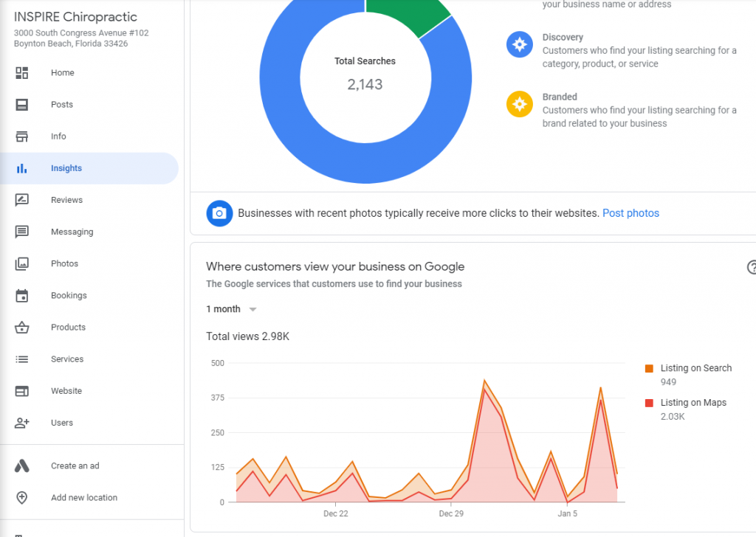This screenshot has height=537, width=756.
Task: Click the Photos gallery icon
Action: click(x=21, y=263)
